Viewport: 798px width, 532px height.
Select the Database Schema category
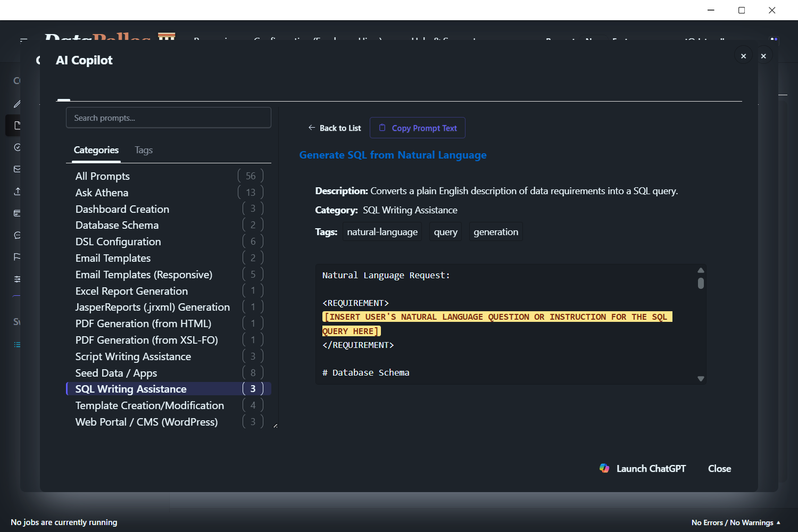point(169,225)
